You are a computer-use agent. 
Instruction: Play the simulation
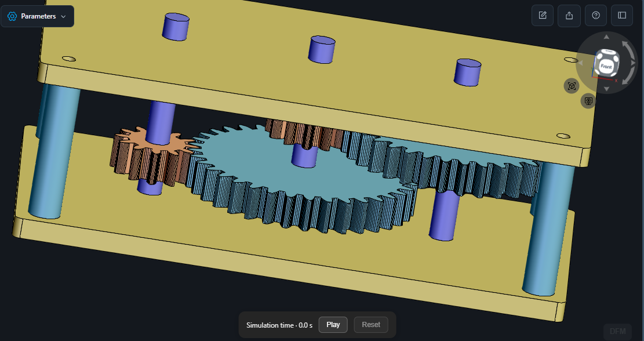pos(333,325)
